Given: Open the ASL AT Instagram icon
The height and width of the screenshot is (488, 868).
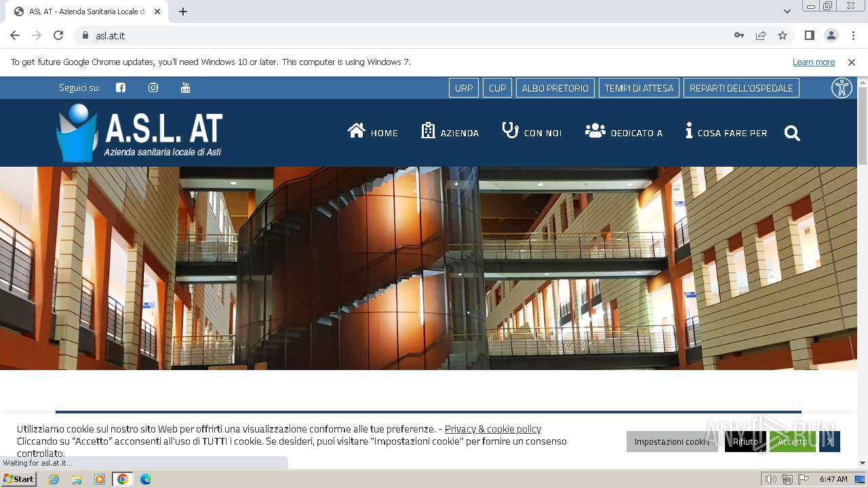Looking at the screenshot, I should point(153,87).
